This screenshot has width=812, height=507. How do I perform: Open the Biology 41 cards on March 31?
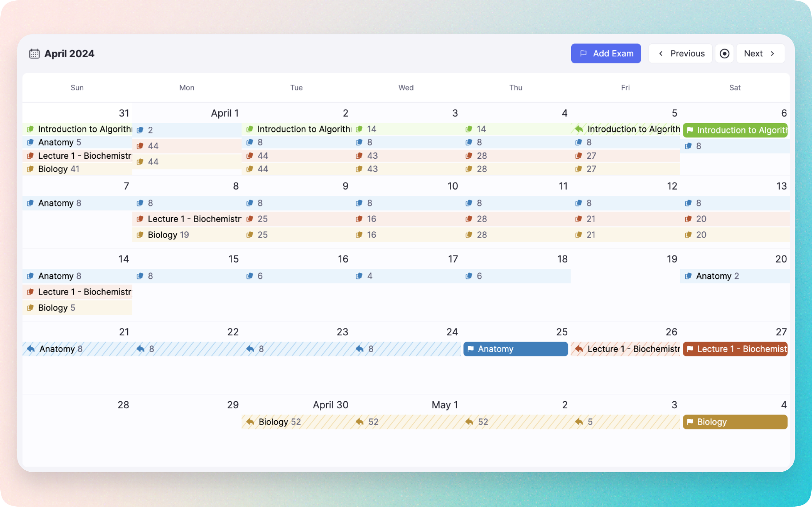point(59,169)
